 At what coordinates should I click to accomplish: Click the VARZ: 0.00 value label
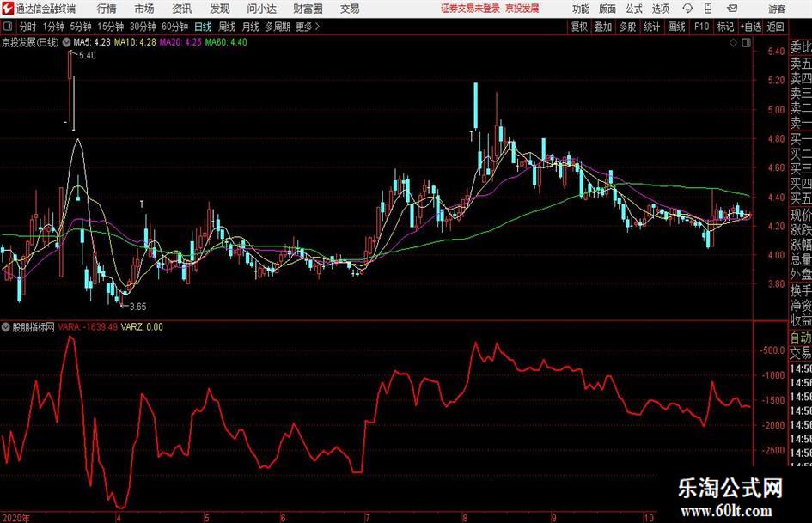(142, 327)
